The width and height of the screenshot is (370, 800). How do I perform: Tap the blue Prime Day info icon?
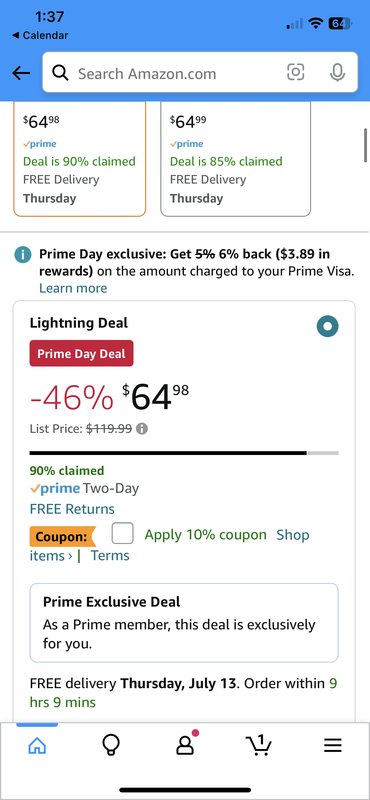click(22, 255)
